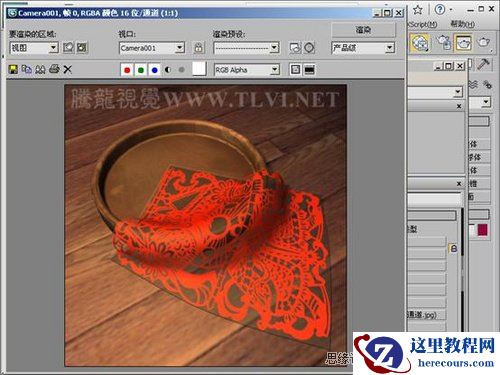This screenshot has width=500, height=375.
Task: Click the Auto Region Selected icon
Action: (x=82, y=48)
